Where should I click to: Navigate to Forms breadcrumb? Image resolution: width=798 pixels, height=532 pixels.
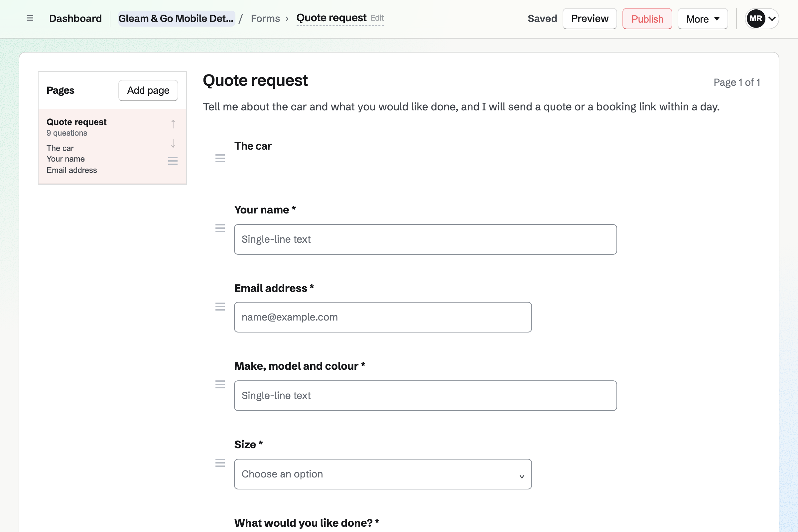(x=265, y=18)
